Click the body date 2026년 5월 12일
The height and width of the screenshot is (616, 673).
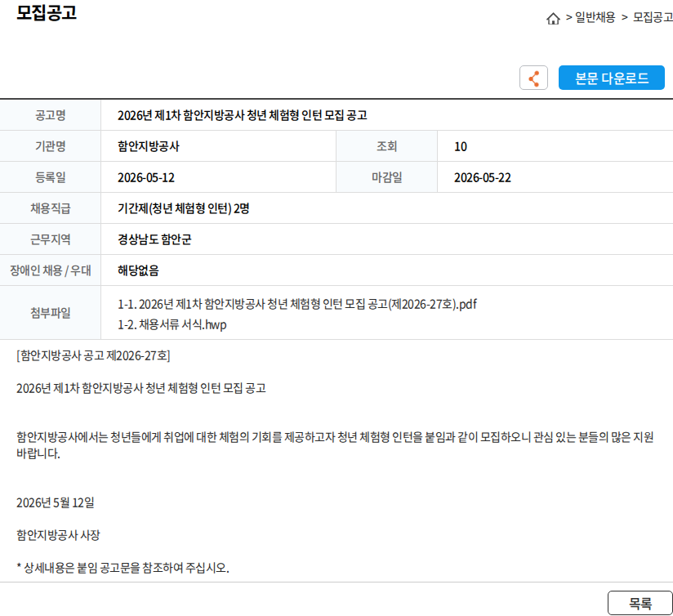(x=56, y=502)
